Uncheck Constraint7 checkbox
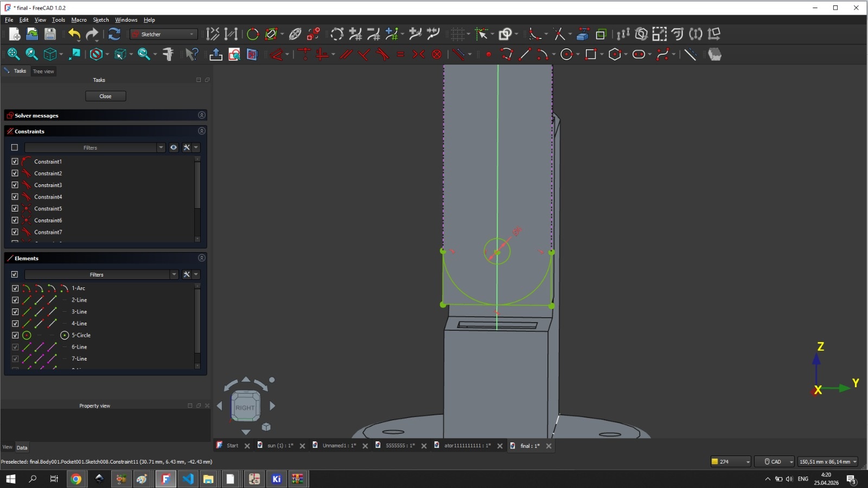 pyautogui.click(x=15, y=232)
